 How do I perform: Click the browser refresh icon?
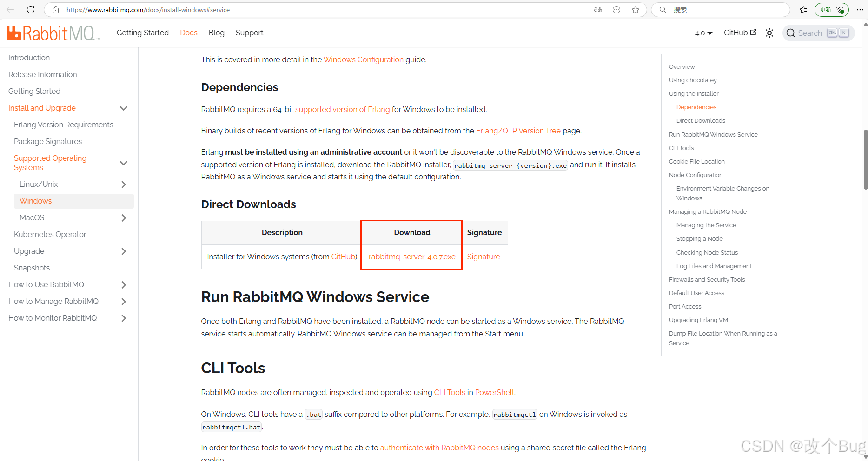point(31,9)
